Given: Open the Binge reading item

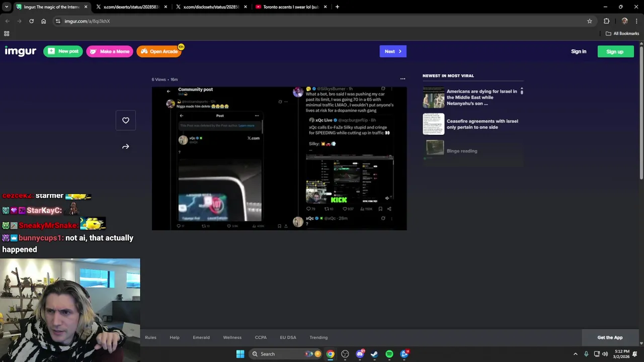Looking at the screenshot, I should click(x=462, y=151).
